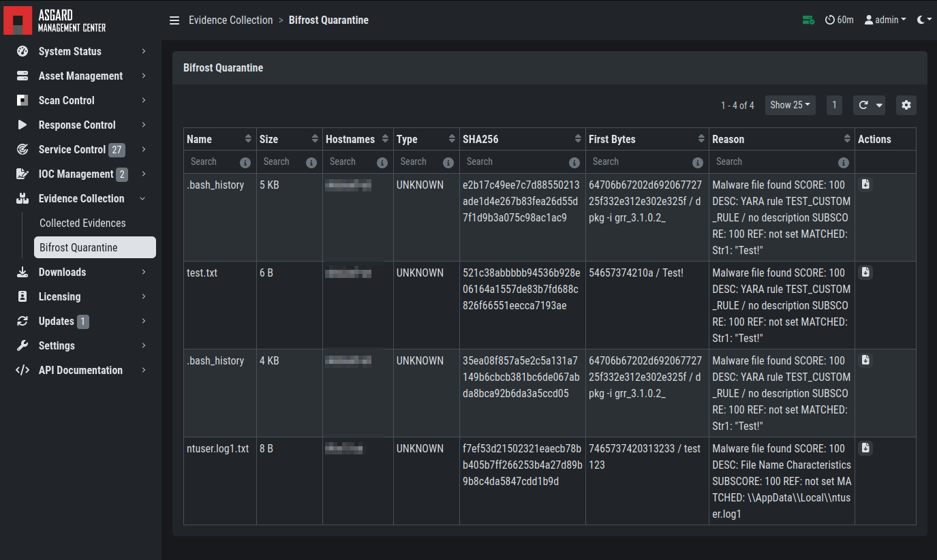Open the Show 25 rows dropdown
This screenshot has height=560, width=937.
coord(790,105)
